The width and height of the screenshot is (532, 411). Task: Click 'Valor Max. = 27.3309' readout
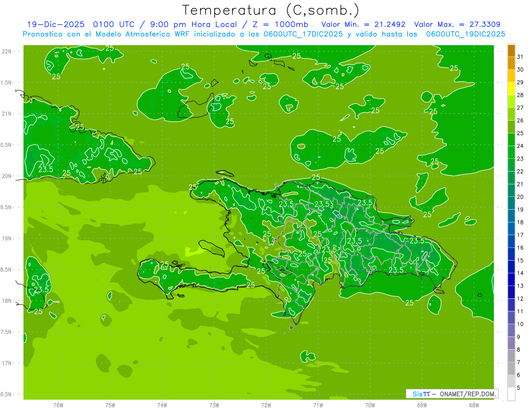458,24
